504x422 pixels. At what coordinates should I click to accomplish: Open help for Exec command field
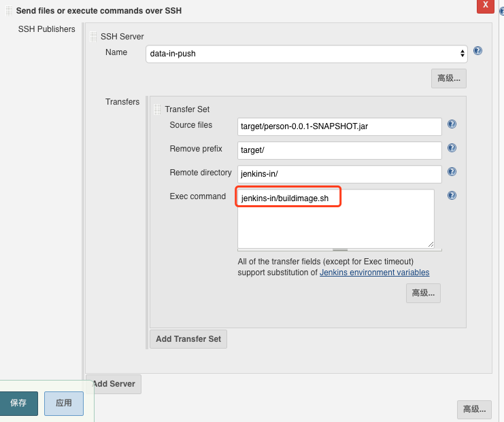(x=452, y=195)
